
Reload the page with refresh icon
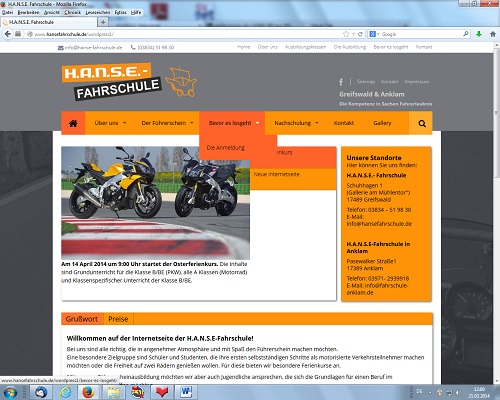[360, 34]
